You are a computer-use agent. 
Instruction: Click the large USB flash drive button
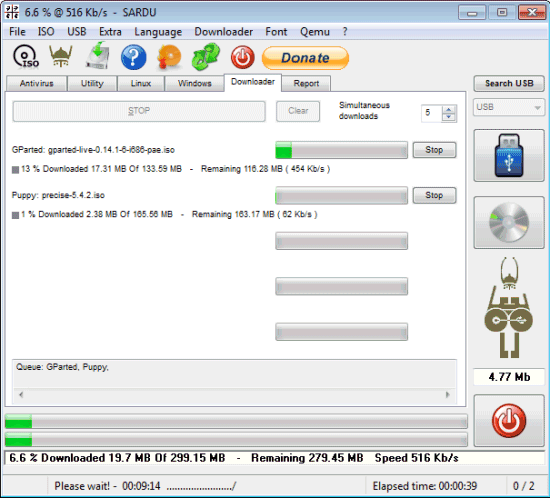[x=509, y=155]
